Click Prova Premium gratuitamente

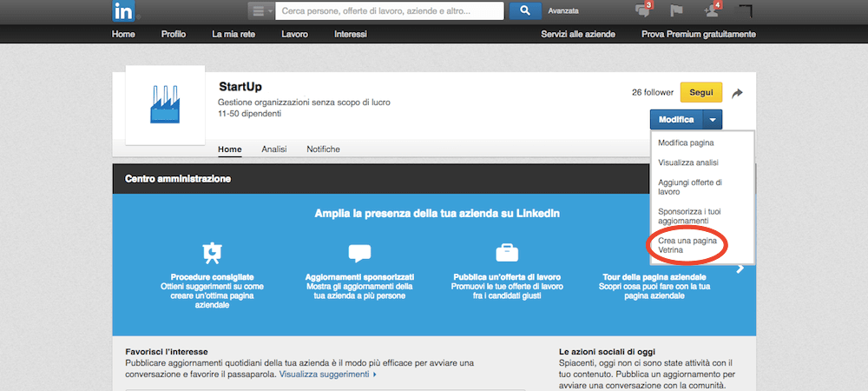[x=699, y=35]
